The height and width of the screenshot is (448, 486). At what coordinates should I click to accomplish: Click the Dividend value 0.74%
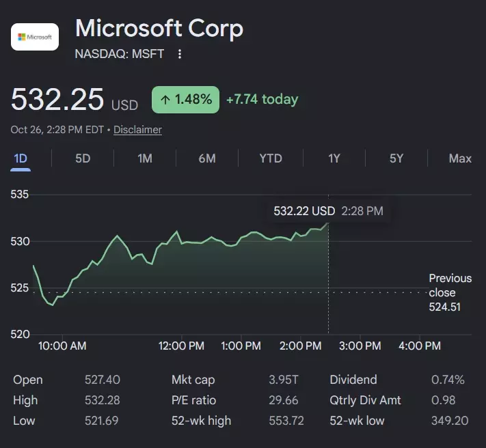pyautogui.click(x=448, y=380)
